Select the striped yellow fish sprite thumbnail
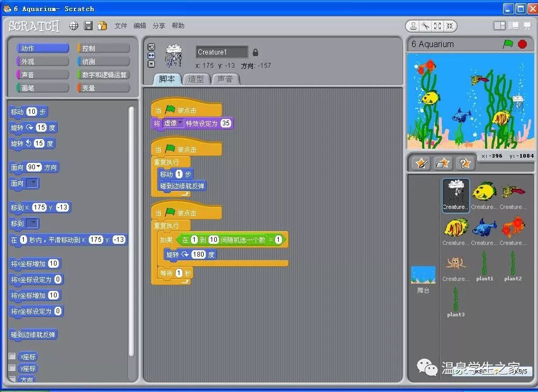Screen dimensions: 538x392 (x=455, y=231)
